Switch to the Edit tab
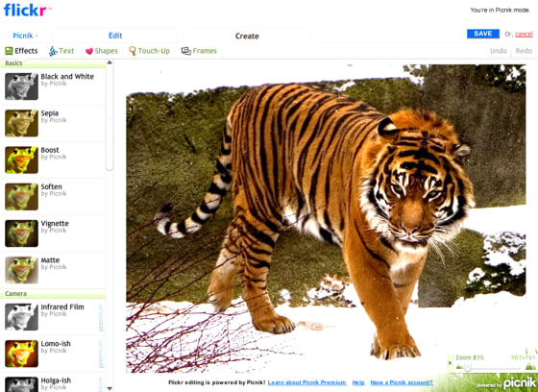 tap(115, 36)
